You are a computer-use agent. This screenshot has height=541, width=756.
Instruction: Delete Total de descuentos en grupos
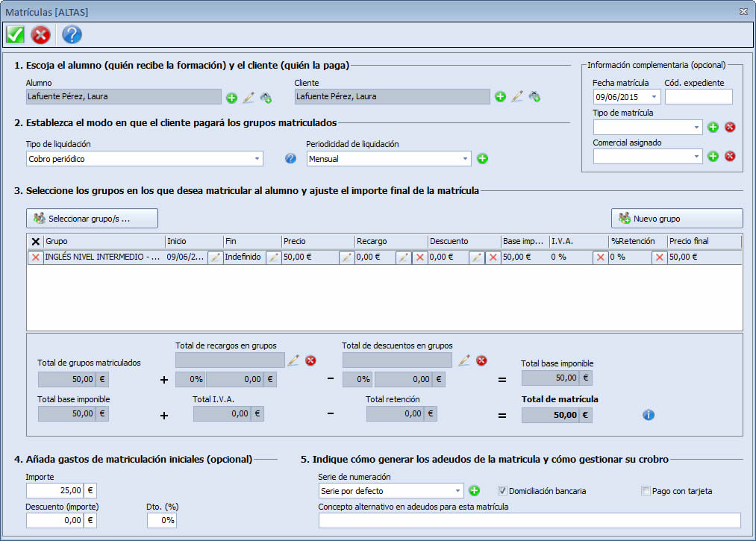pyautogui.click(x=481, y=360)
